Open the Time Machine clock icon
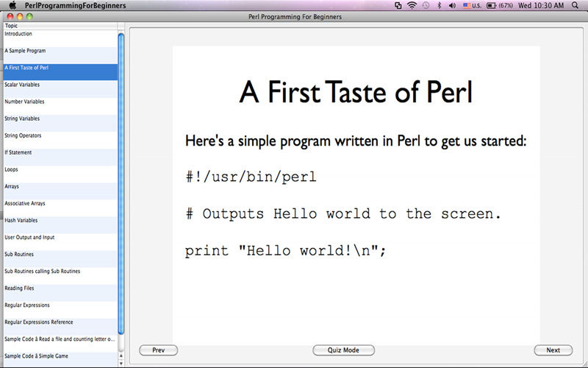The width and height of the screenshot is (588, 368). click(x=426, y=5)
